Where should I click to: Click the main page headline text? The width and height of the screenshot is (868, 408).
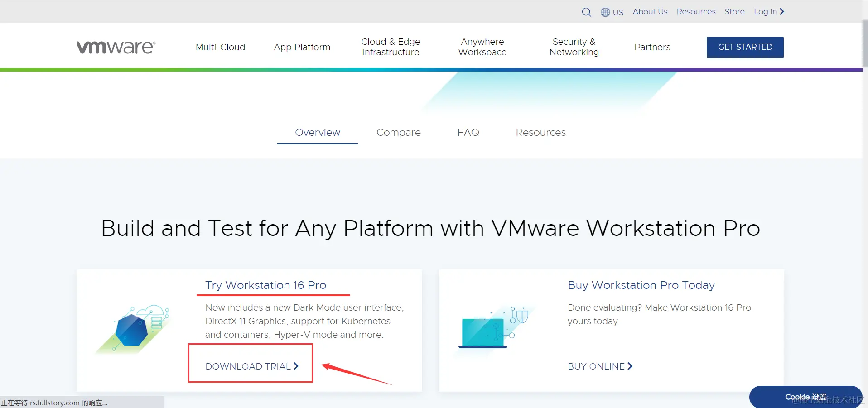[x=431, y=228]
